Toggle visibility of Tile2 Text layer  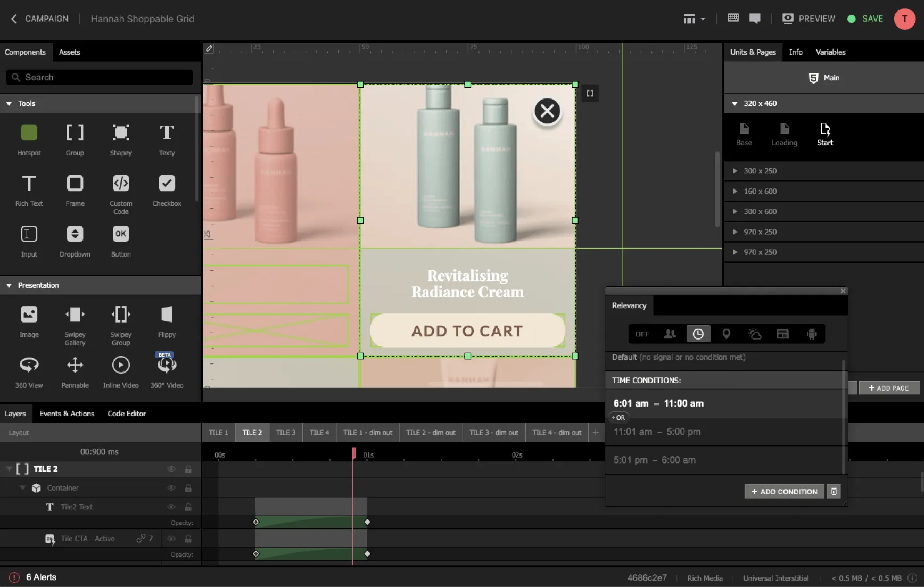[171, 507]
